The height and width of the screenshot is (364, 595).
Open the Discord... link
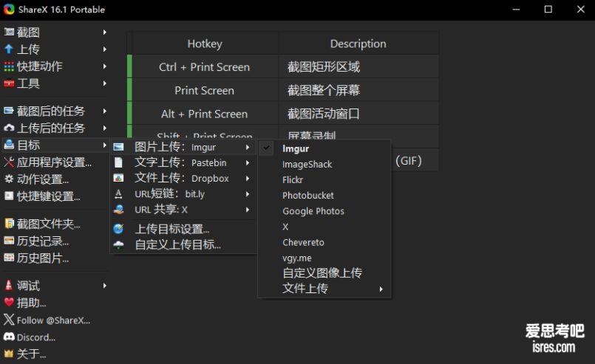tap(36, 337)
